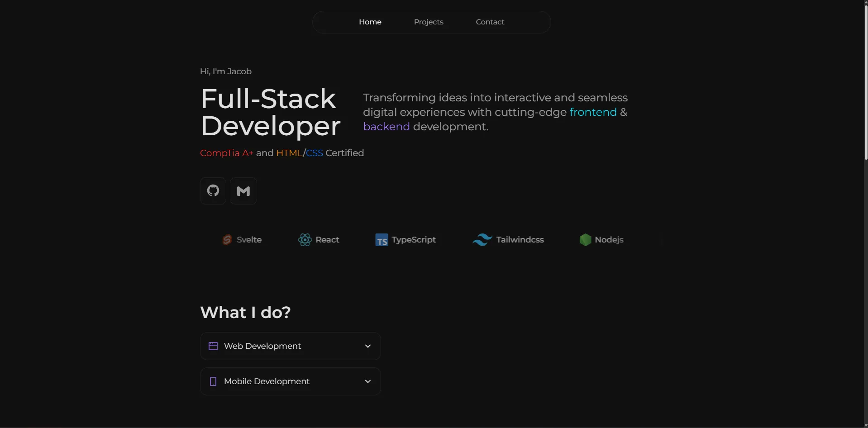Navigate to the Projects menu item
Viewport: 868px width, 428px height.
[428, 22]
